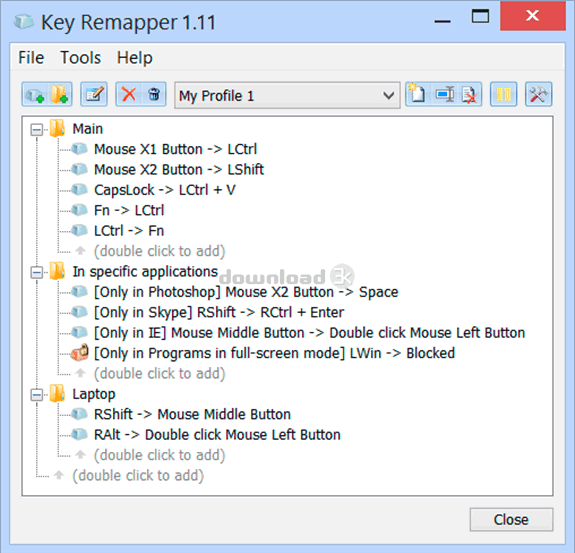Click the red X delete icon
The height and width of the screenshot is (553, 575).
129,95
